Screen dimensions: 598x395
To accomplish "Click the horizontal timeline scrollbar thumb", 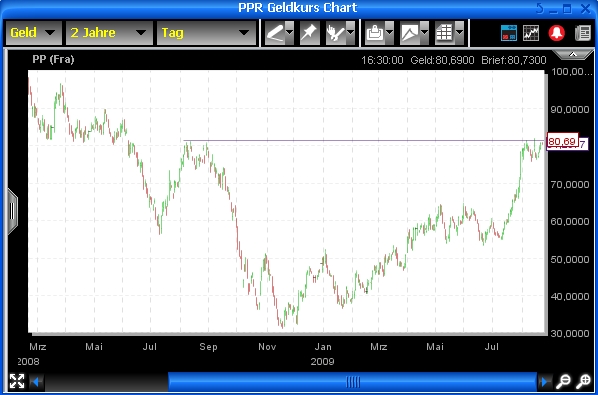I will pyautogui.click(x=352, y=381).
